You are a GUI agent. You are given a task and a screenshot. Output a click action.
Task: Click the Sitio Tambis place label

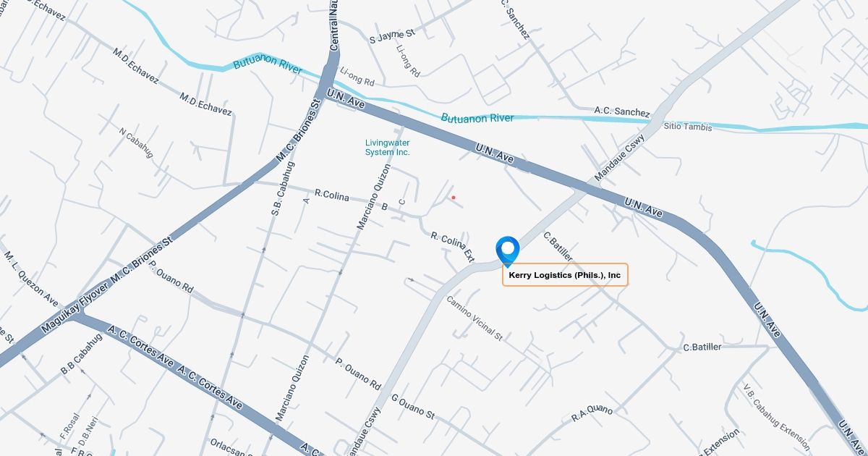point(688,127)
